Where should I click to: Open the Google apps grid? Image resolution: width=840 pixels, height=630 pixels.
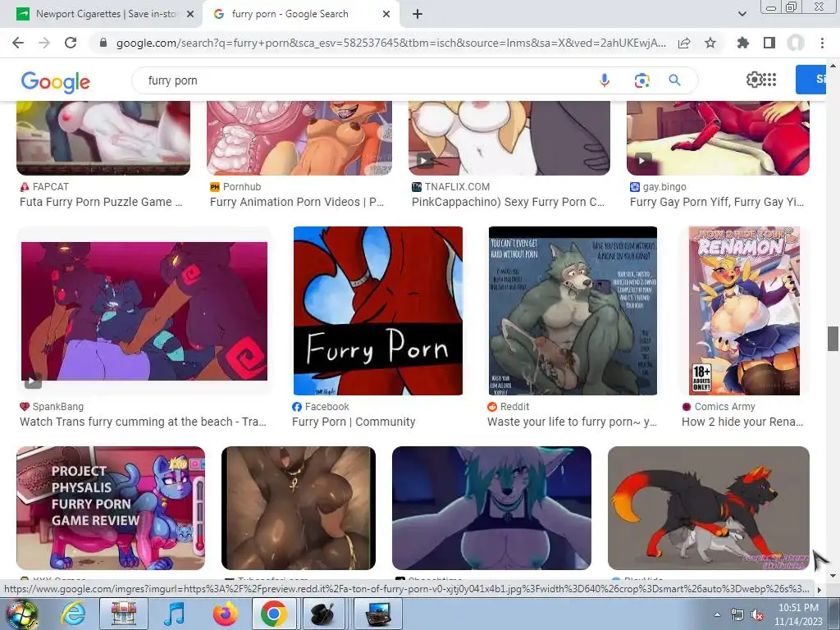[769, 80]
